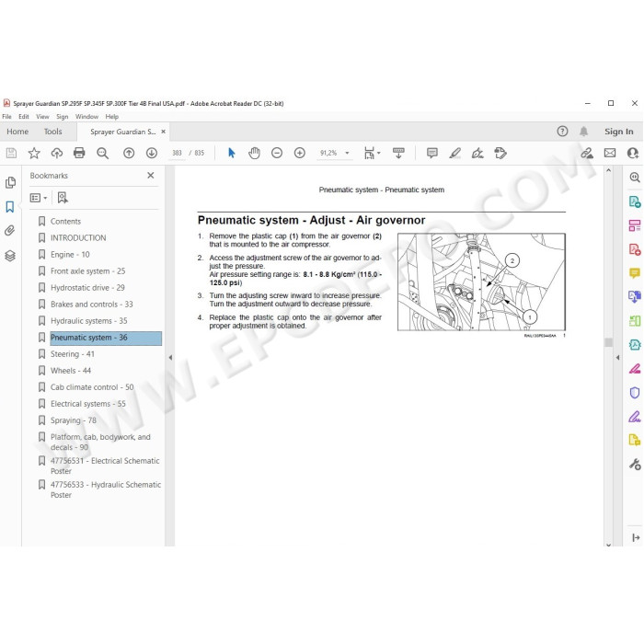Open notifications bell icon
This screenshot has height=644, width=644.
pos(583,132)
